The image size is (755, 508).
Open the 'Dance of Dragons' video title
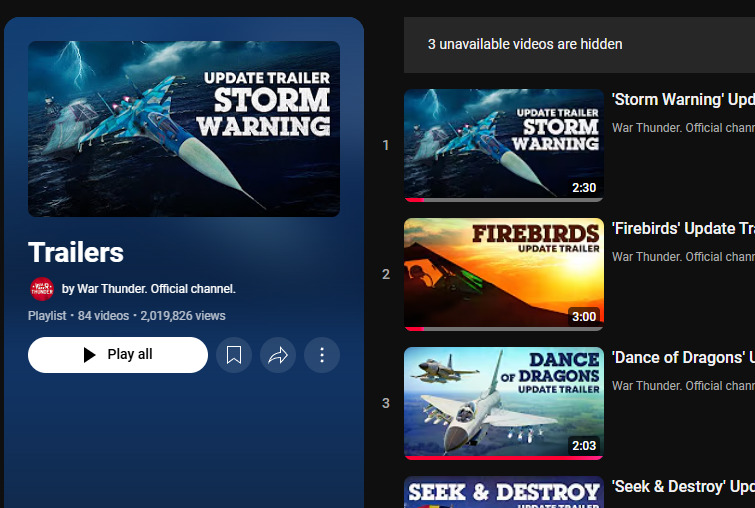pos(683,358)
